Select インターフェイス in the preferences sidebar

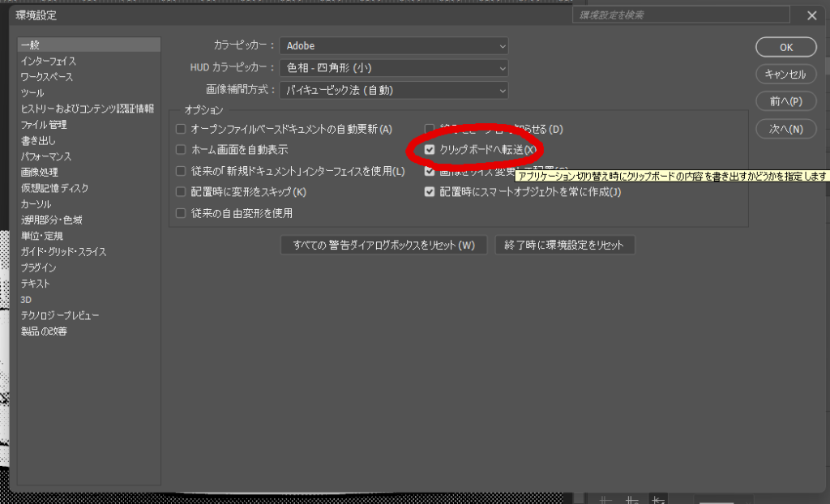tap(49, 62)
